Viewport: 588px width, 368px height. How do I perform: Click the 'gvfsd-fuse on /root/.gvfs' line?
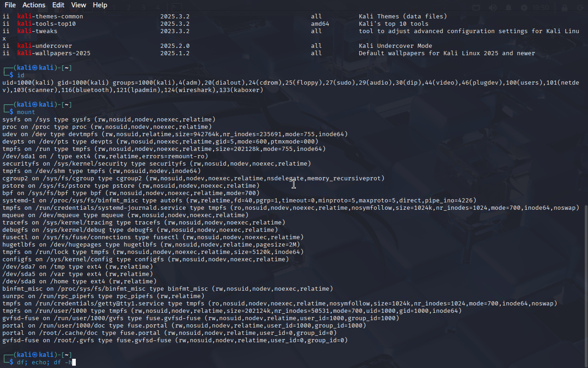pyautogui.click(x=175, y=340)
